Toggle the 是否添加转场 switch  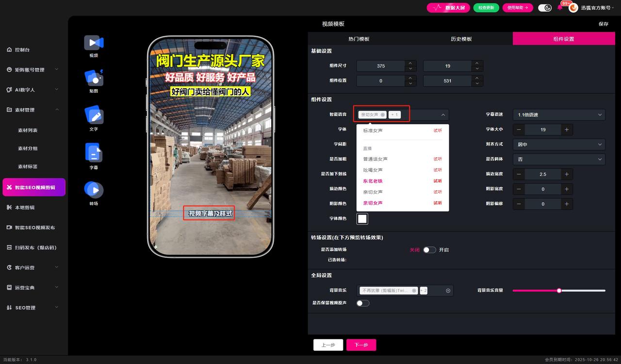[x=429, y=250]
